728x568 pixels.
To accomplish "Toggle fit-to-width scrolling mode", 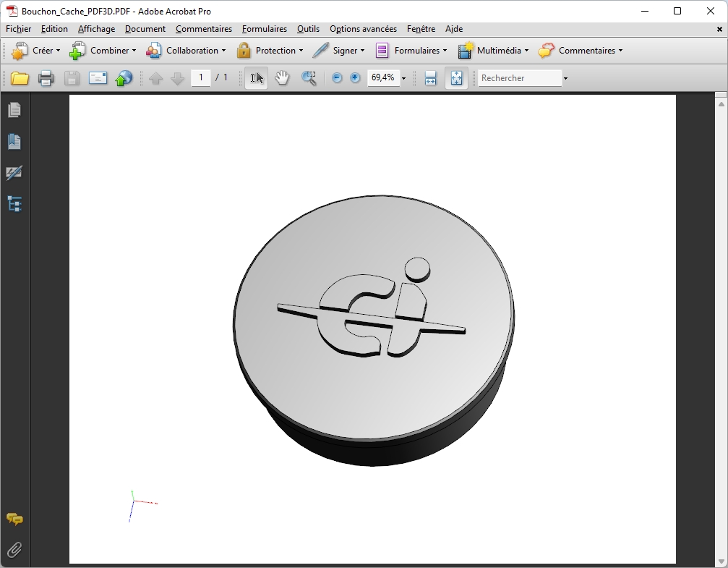I will (430, 78).
